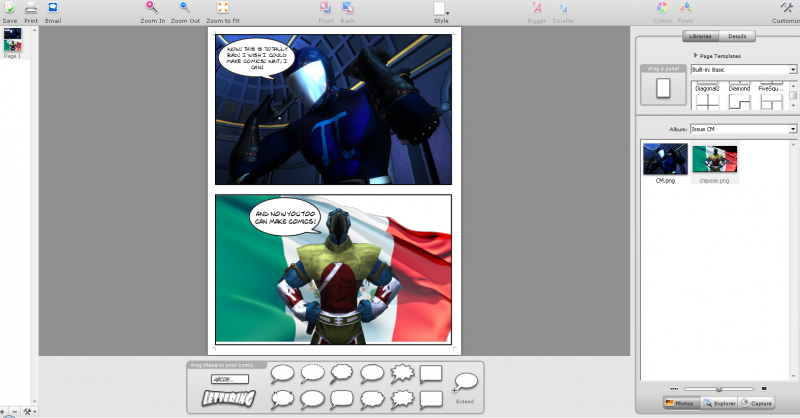This screenshot has height=418, width=800.
Task: Send the element to Back
Action: click(347, 12)
